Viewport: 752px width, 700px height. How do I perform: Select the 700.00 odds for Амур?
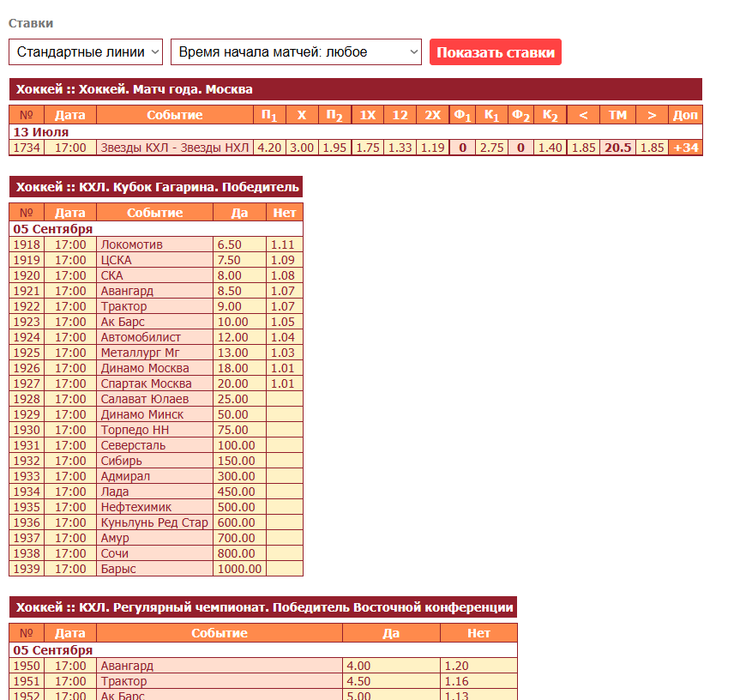[x=239, y=538]
